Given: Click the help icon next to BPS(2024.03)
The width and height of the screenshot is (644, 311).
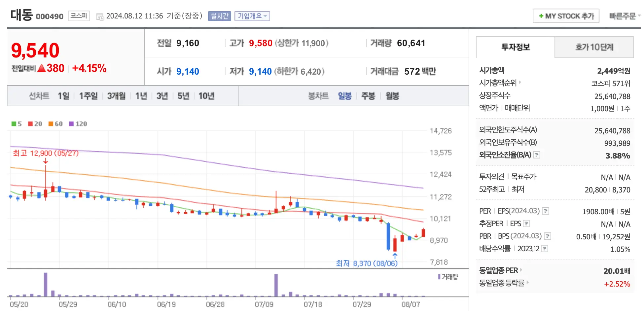Looking at the screenshot, I should (548, 236).
